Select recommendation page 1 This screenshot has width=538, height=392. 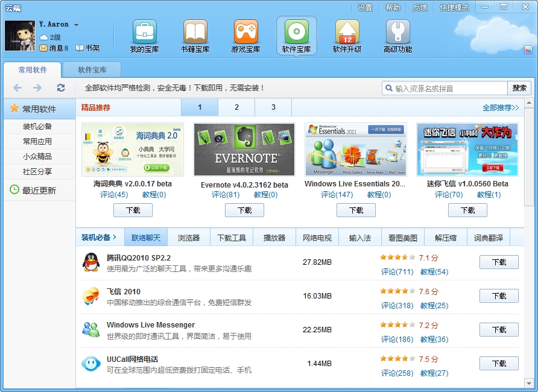click(200, 107)
